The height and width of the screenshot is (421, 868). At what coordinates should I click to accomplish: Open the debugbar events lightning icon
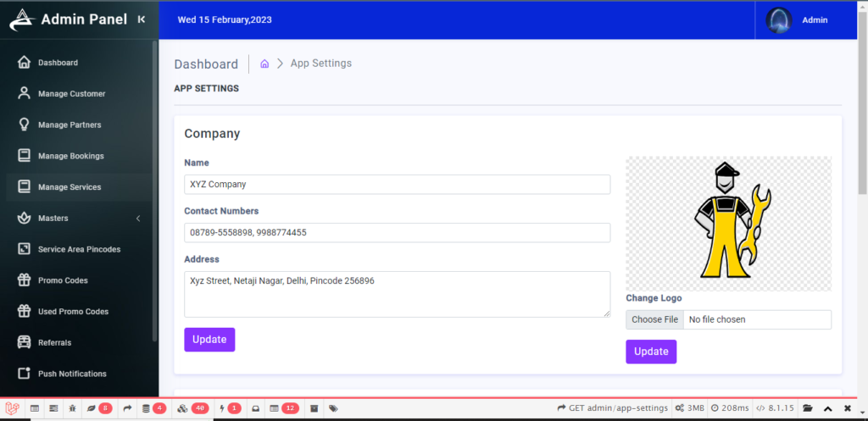[x=222, y=408]
